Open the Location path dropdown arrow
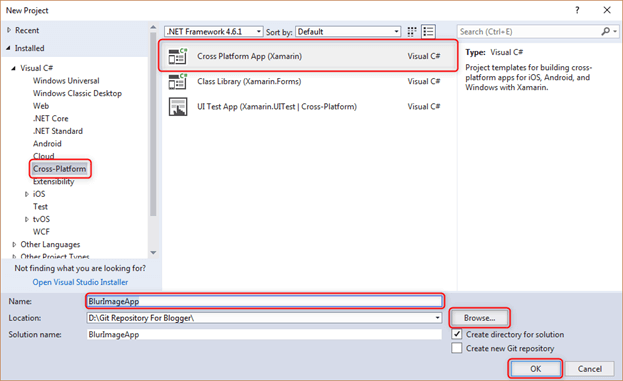 (437, 318)
